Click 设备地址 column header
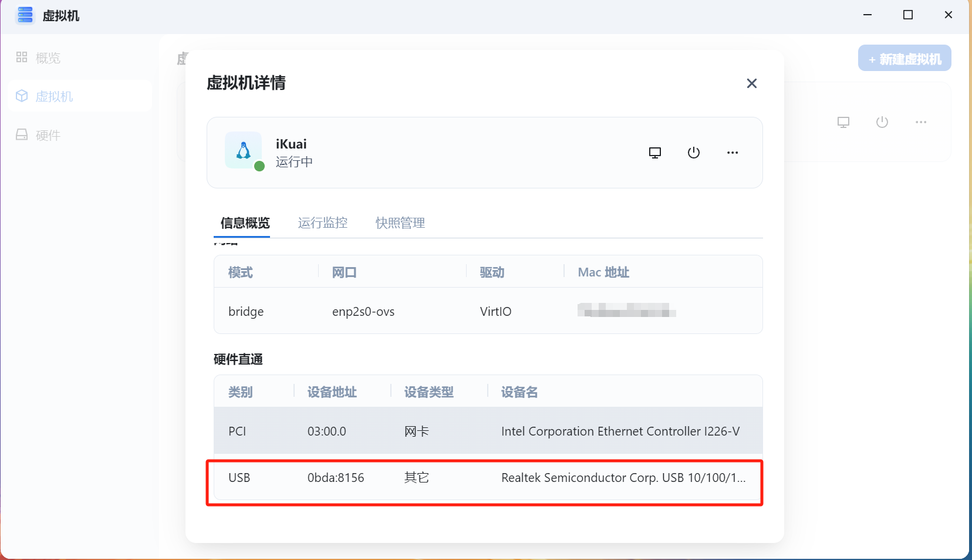The height and width of the screenshot is (560, 972). 332,392
